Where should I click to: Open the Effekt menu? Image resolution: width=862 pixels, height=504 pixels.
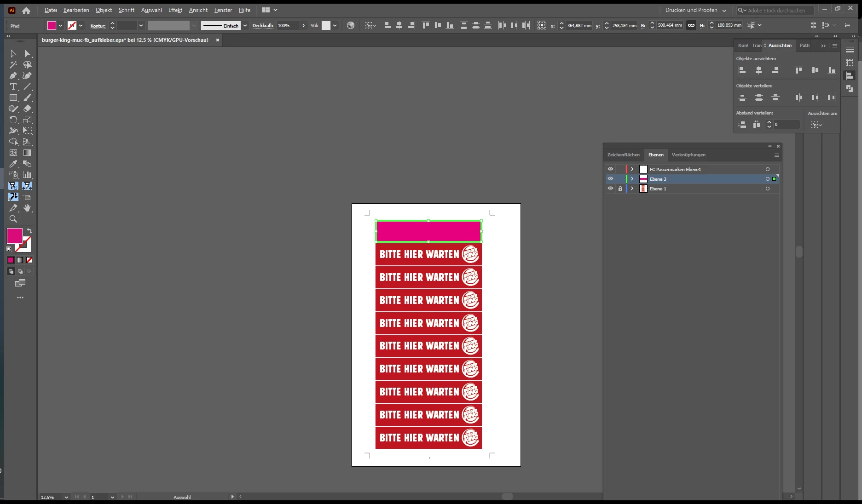[175, 10]
